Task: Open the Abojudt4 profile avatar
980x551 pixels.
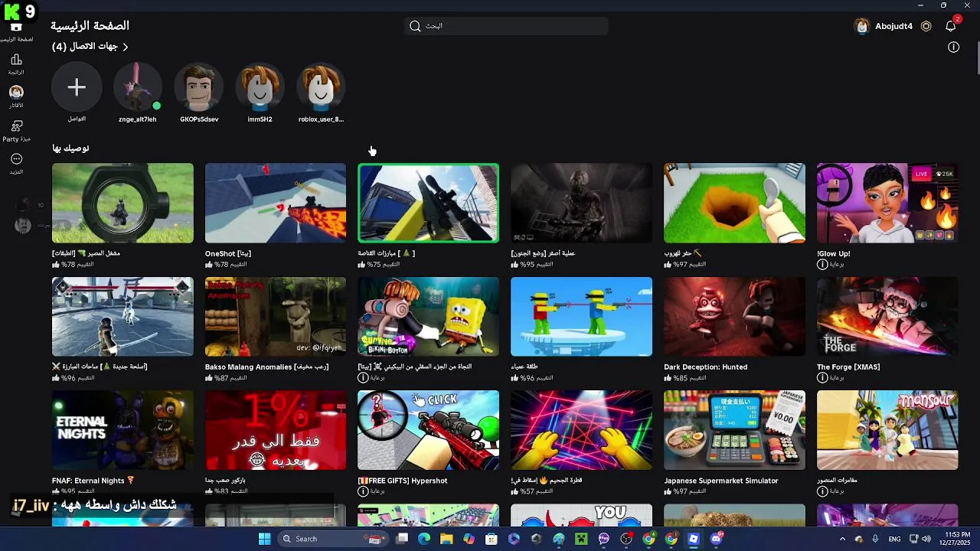Action: [862, 26]
